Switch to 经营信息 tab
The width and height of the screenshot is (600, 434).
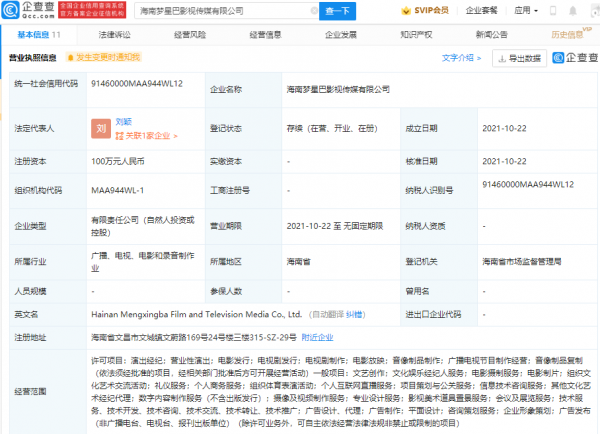coord(265,35)
